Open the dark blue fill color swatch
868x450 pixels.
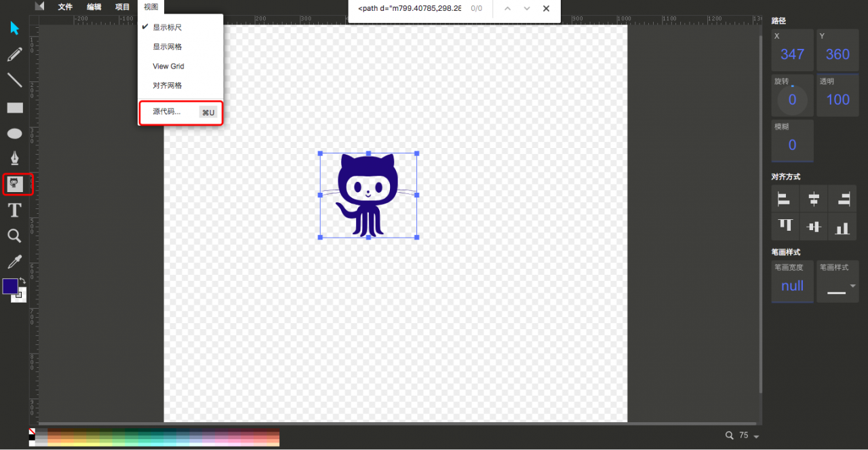click(10, 286)
